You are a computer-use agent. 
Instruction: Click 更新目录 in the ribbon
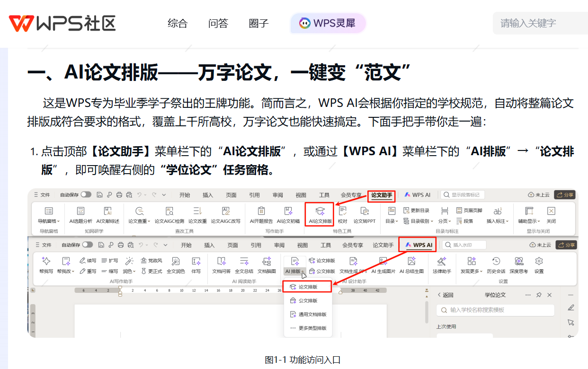417,210
